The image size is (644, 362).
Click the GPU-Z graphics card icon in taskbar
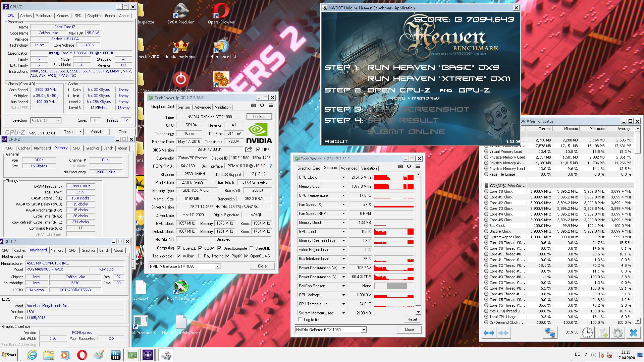[132, 355]
